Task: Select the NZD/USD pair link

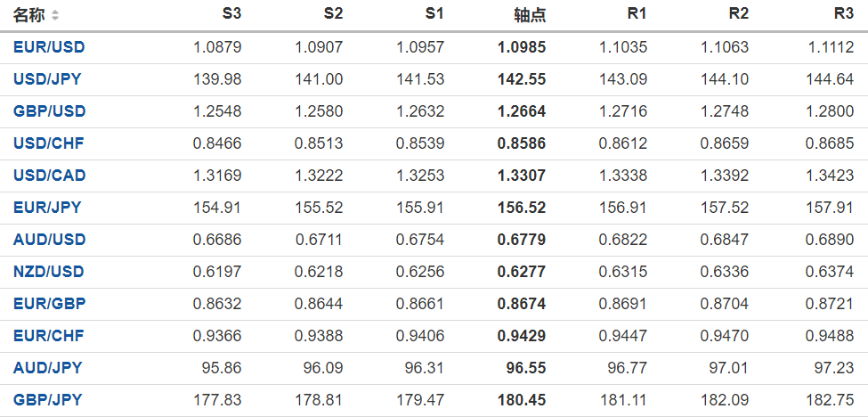Action: [49, 272]
